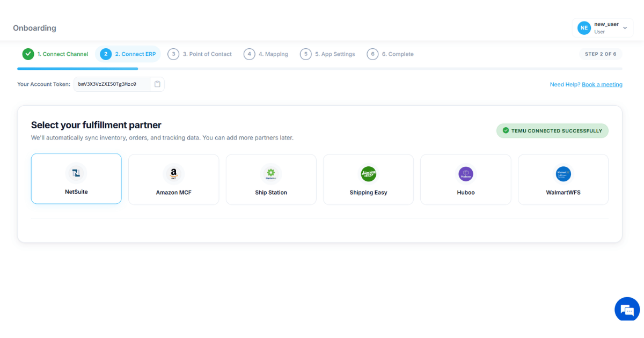The height and width of the screenshot is (338, 644).
Task: Click the check icon in Temu connected badge
Action: point(506,130)
